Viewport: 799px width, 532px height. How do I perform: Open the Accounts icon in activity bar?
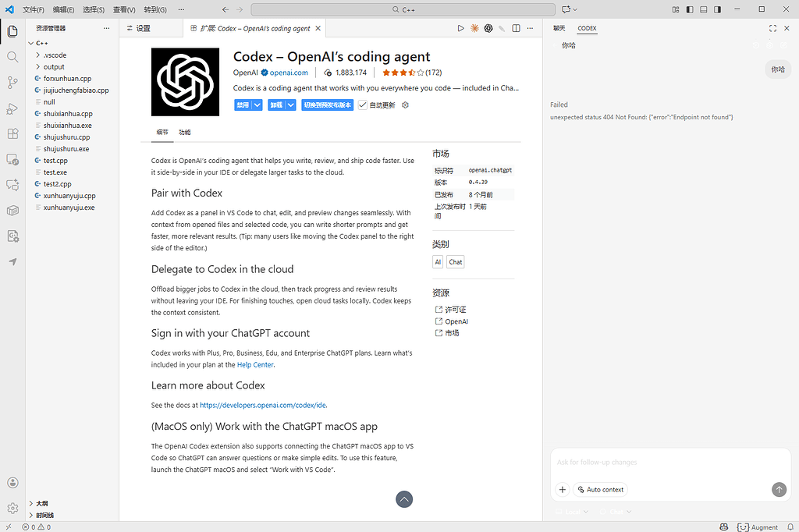coord(12,483)
